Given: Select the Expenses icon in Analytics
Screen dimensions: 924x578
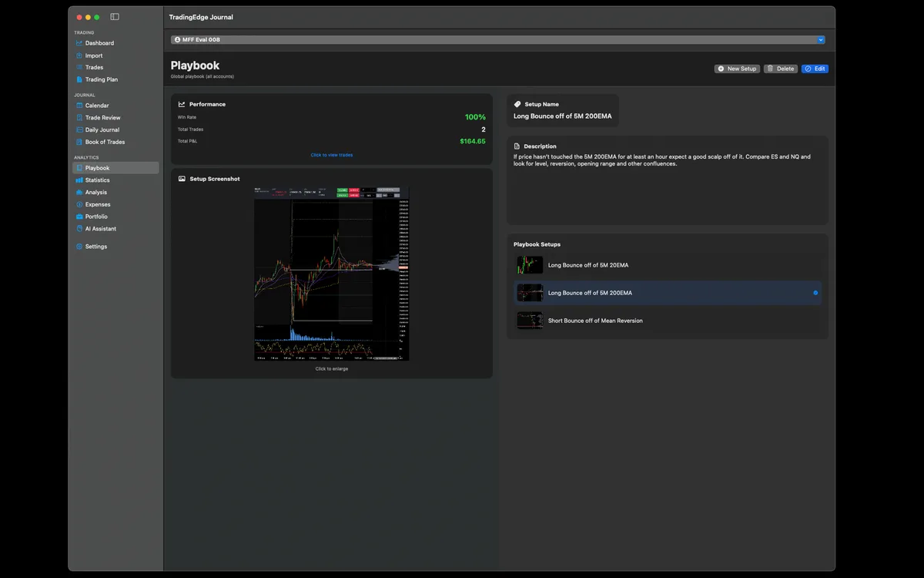Looking at the screenshot, I should click(81, 203).
